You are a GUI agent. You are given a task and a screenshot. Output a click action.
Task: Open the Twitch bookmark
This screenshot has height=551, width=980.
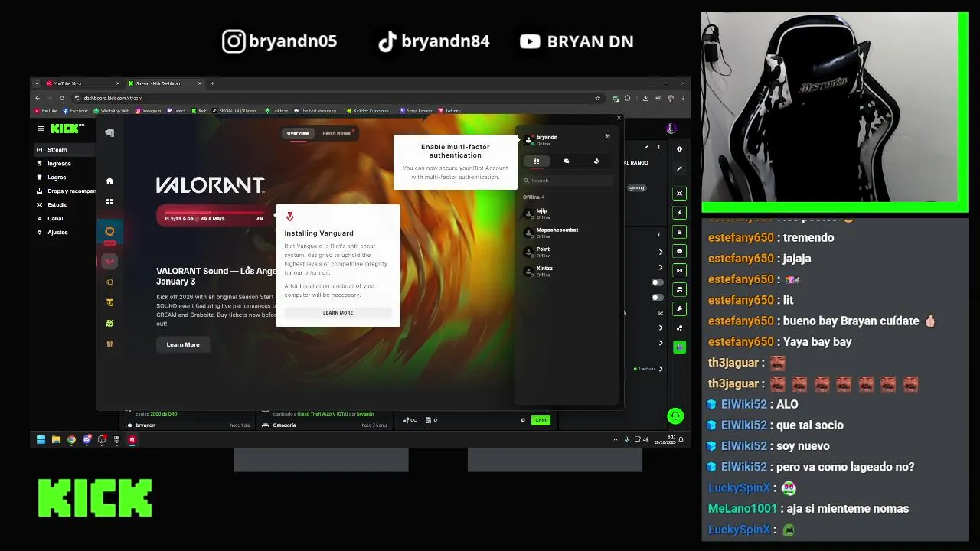coord(177,111)
